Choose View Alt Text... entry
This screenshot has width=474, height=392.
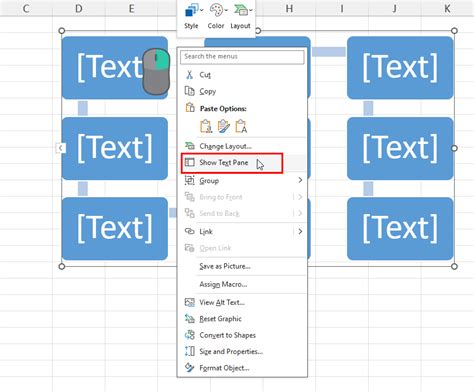click(242, 302)
